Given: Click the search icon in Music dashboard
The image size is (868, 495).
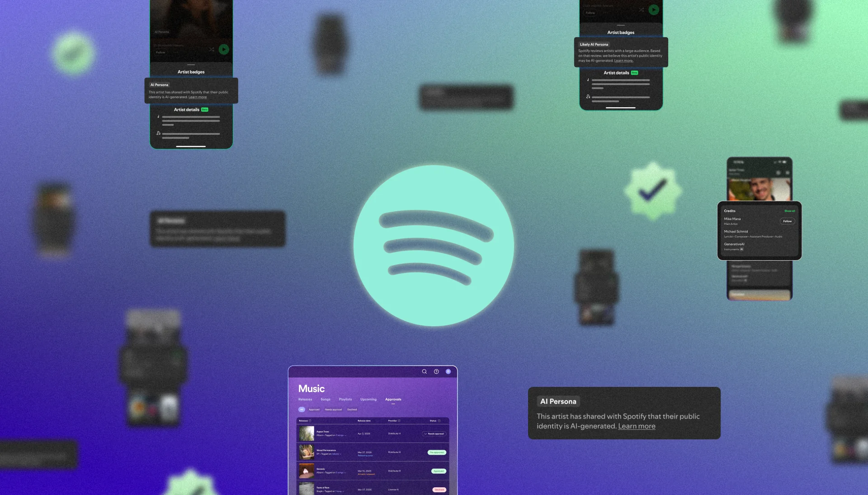Looking at the screenshot, I should [424, 371].
